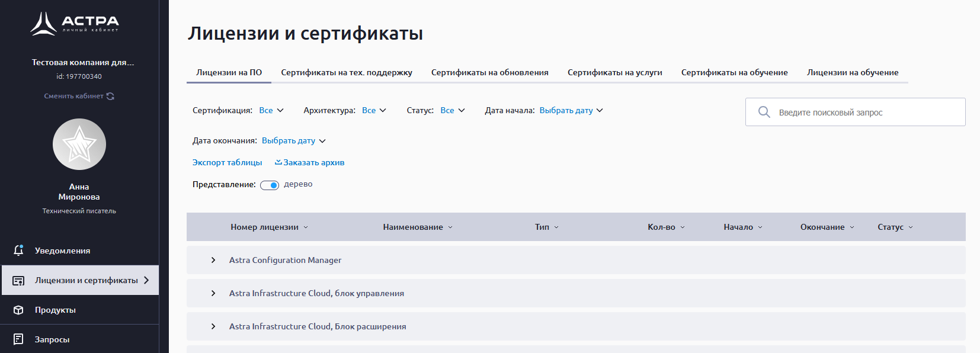Open the Сертификация filter dropdown

tap(271, 110)
